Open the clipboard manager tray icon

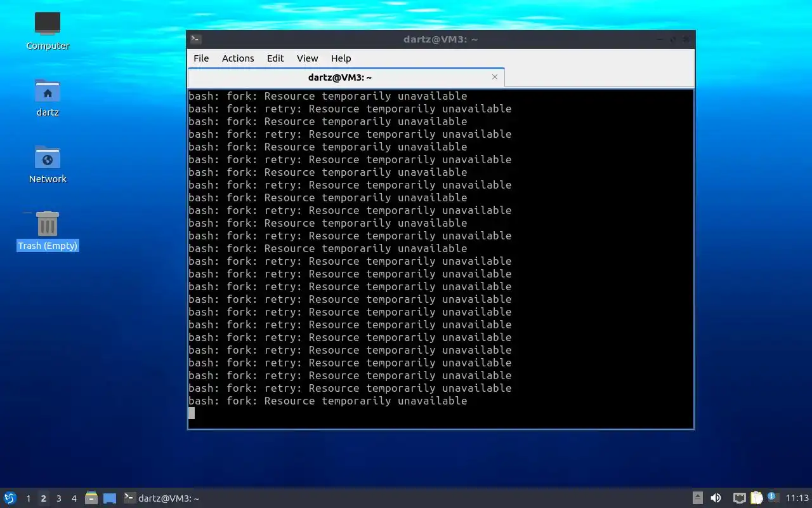click(x=756, y=498)
